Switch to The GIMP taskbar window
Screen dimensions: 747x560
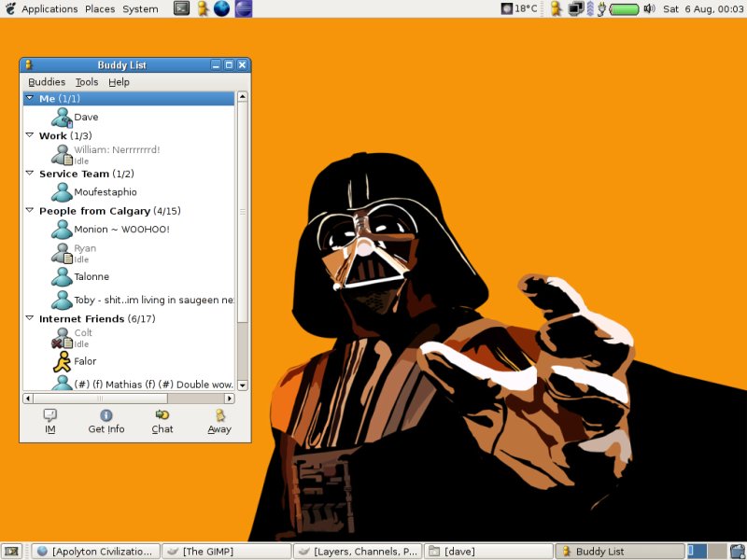[x=226, y=552]
